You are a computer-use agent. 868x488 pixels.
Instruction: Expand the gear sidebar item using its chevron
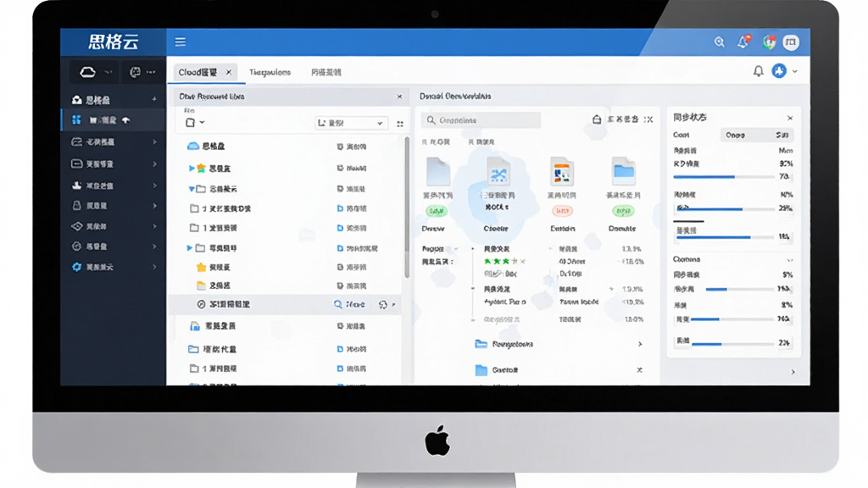[154, 267]
